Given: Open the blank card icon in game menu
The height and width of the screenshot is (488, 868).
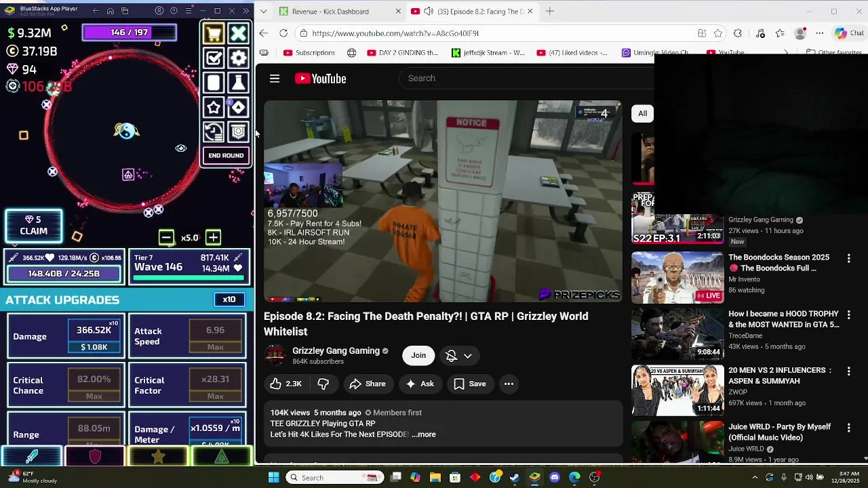Looking at the screenshot, I should click(214, 83).
